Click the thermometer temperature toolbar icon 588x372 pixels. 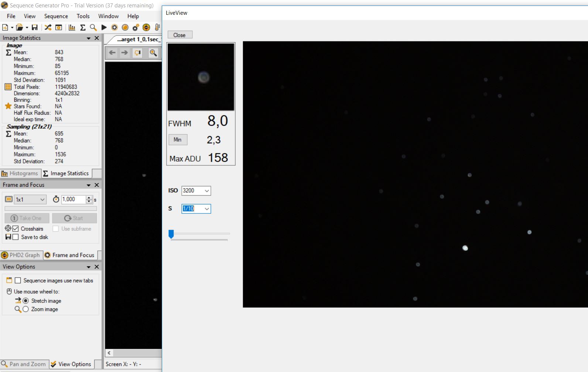[157, 27]
